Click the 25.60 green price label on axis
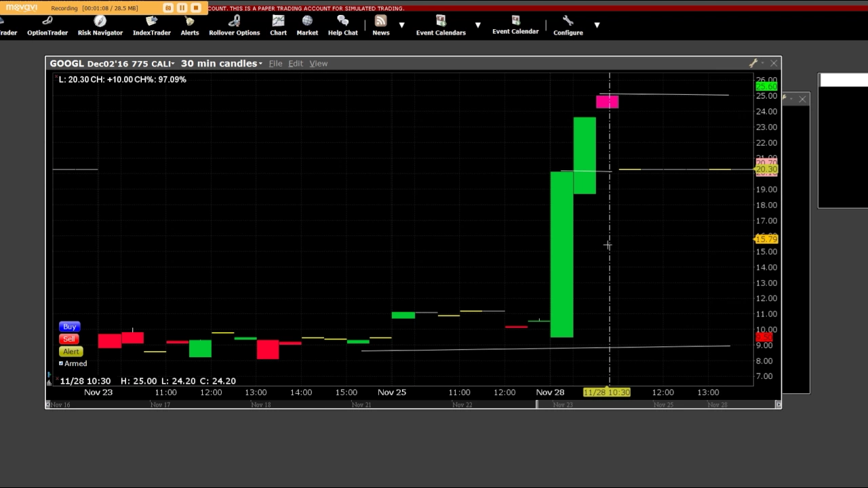This screenshot has width=868, height=488. (766, 87)
